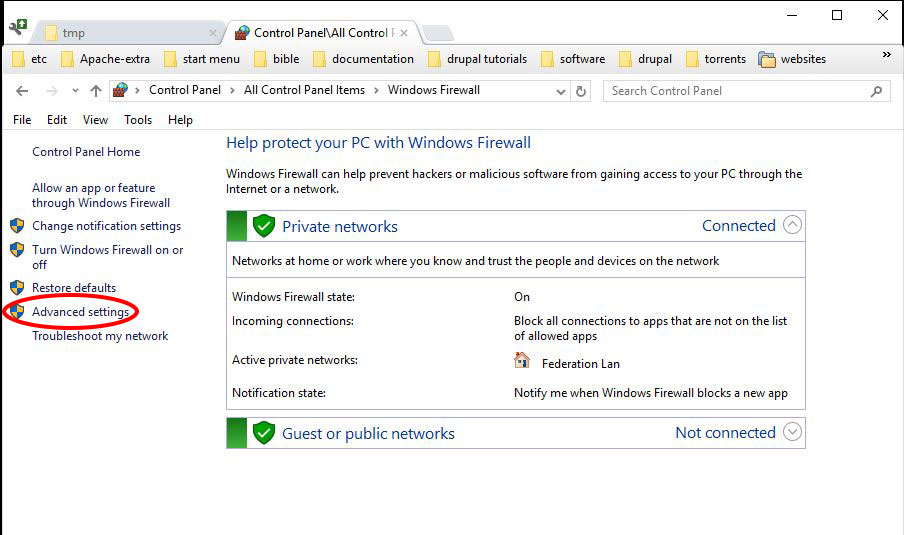Screen dimensions: 904x535
Task: Open the drupal bookmark folder
Action: tap(645, 59)
